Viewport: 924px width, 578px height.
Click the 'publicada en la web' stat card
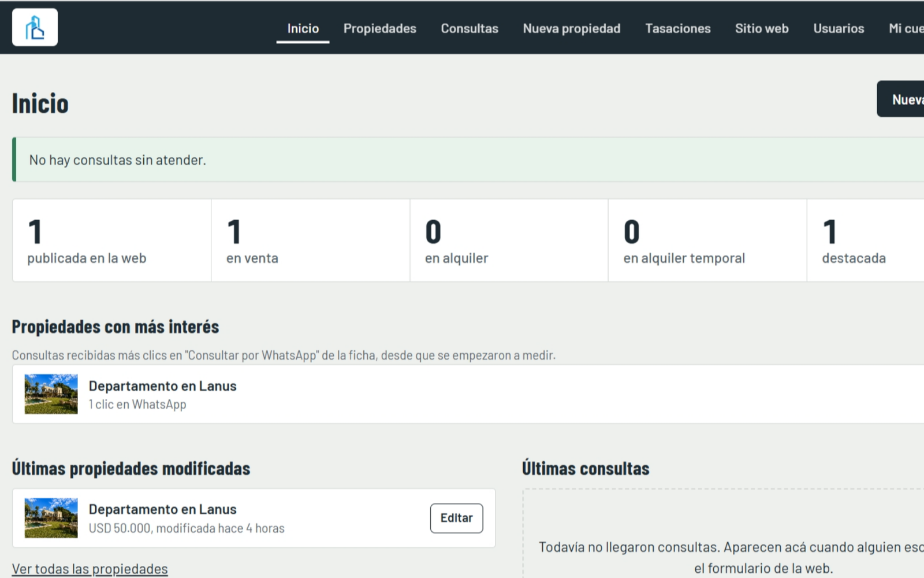click(x=112, y=240)
